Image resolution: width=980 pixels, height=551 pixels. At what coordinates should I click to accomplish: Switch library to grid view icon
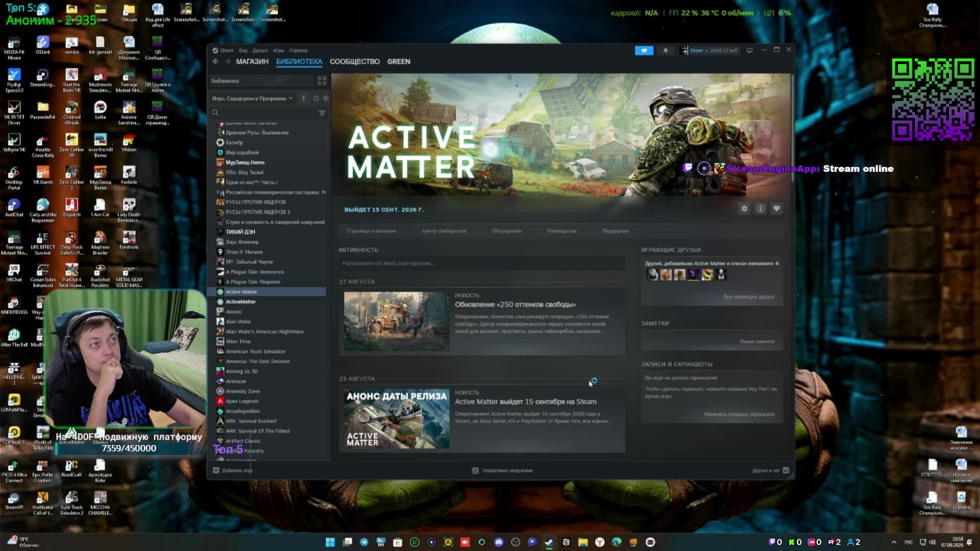tap(322, 81)
